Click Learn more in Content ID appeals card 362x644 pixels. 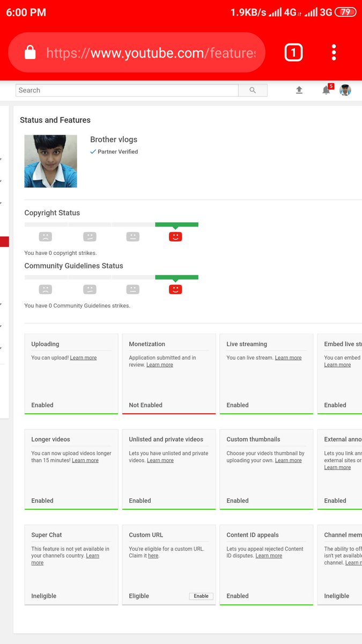(269, 556)
